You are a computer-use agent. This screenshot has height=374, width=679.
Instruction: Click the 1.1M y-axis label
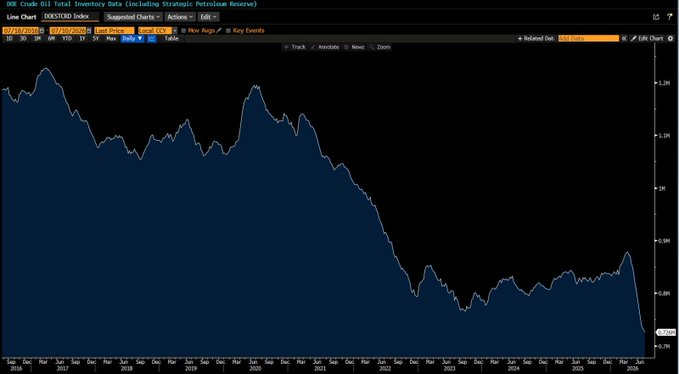(x=665, y=136)
